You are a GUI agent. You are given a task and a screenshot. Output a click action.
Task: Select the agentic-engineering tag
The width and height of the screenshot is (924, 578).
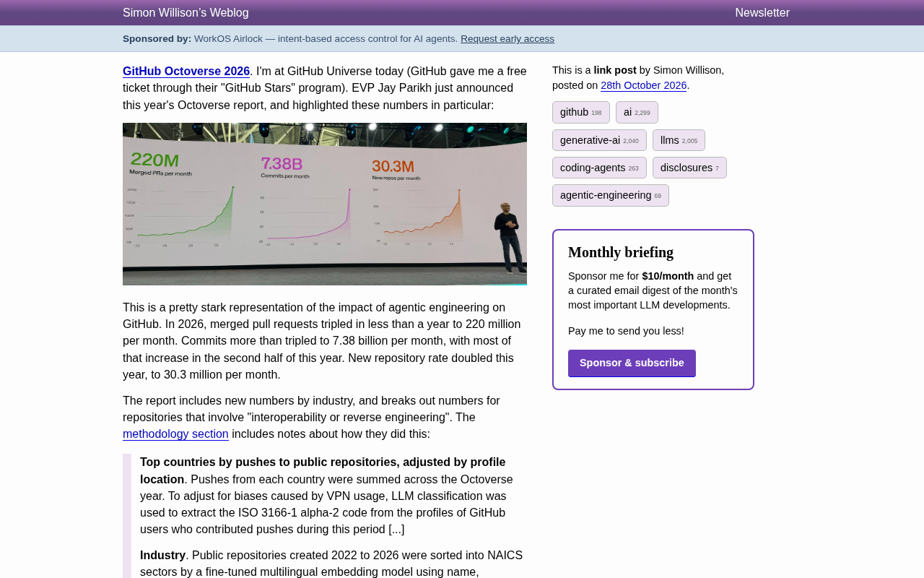coord(611,195)
